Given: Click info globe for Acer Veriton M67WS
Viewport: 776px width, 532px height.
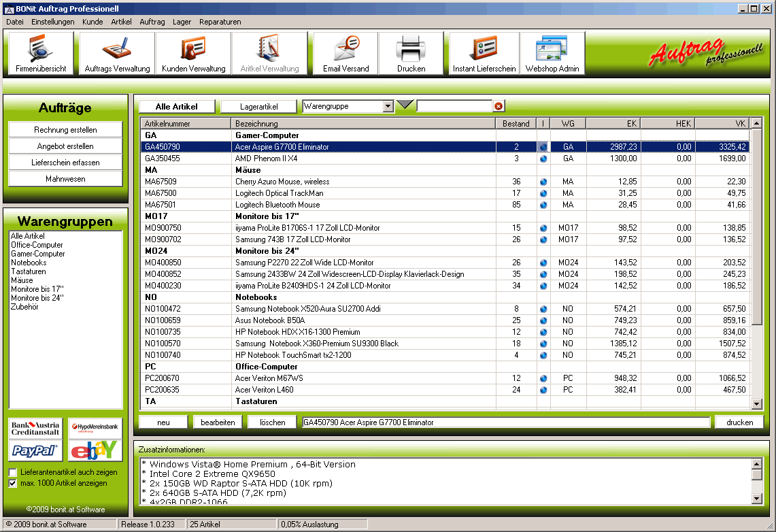Looking at the screenshot, I should 543,378.
